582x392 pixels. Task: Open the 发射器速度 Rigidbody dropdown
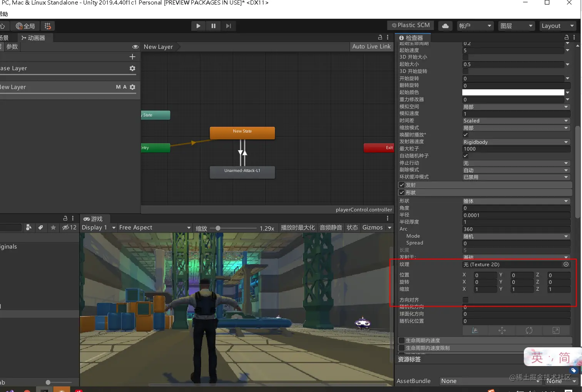[x=516, y=142]
